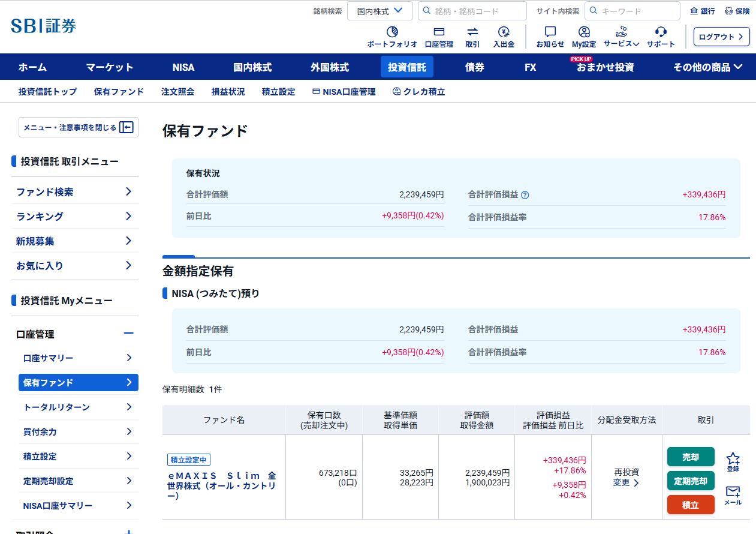This screenshot has height=534, width=756.
Task: Open the Portfolio pie chart icon
Action: click(x=392, y=32)
